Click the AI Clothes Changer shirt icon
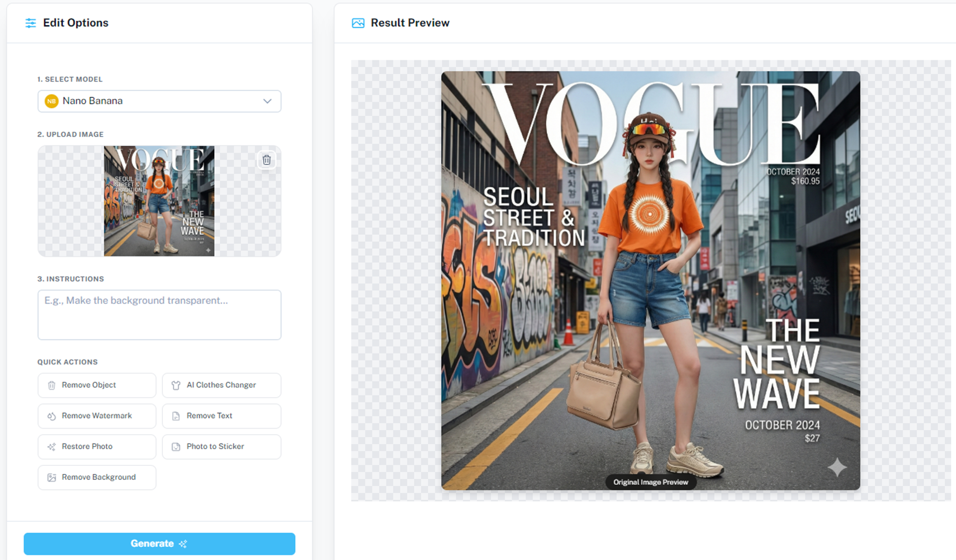Image resolution: width=956 pixels, height=560 pixels. click(x=176, y=385)
